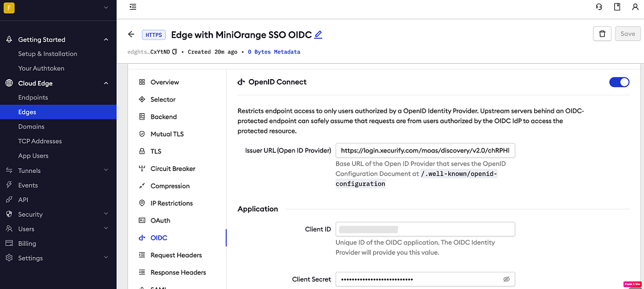Click the Events lightning icon
This screenshot has height=289, width=644.
[9, 185]
